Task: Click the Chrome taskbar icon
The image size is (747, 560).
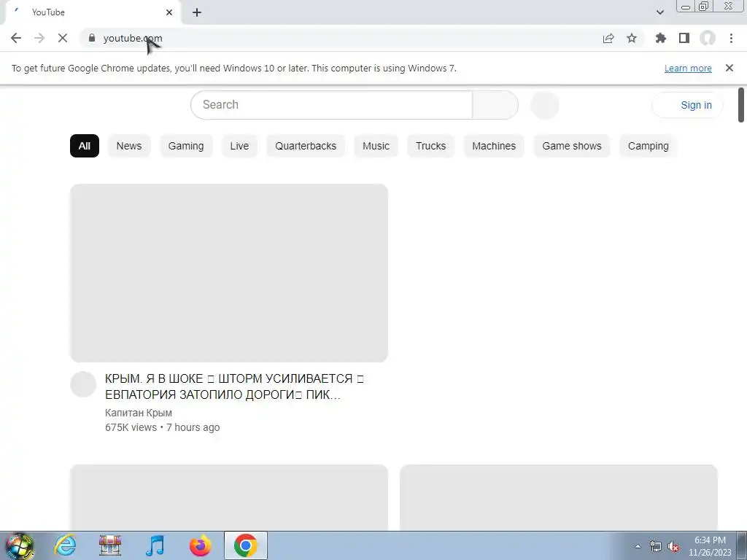Action: pyautogui.click(x=245, y=545)
